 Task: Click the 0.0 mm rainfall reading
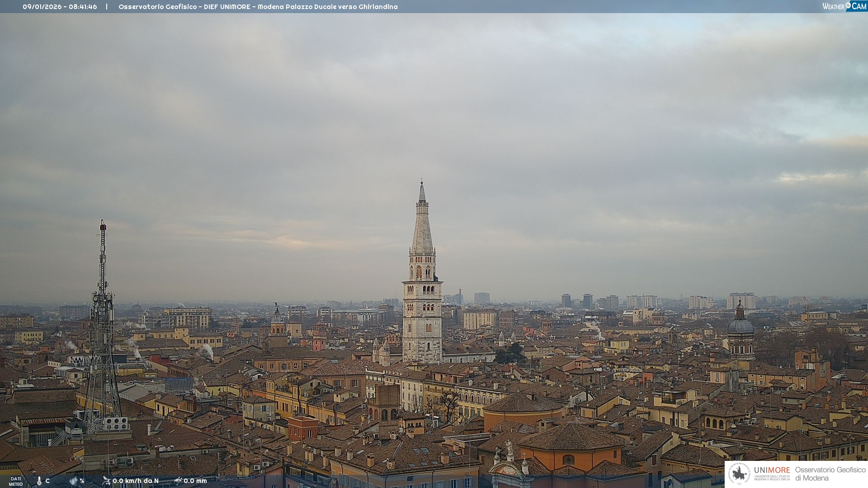coord(195,481)
